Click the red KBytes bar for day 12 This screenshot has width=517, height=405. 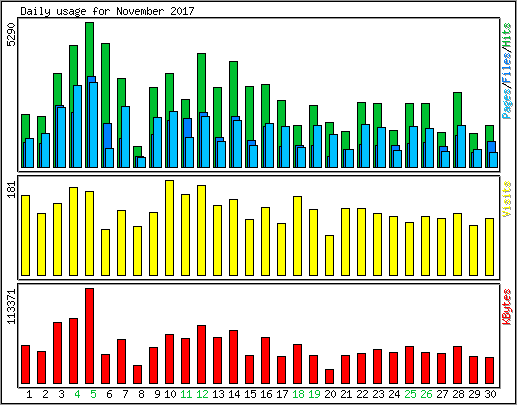tap(201, 354)
